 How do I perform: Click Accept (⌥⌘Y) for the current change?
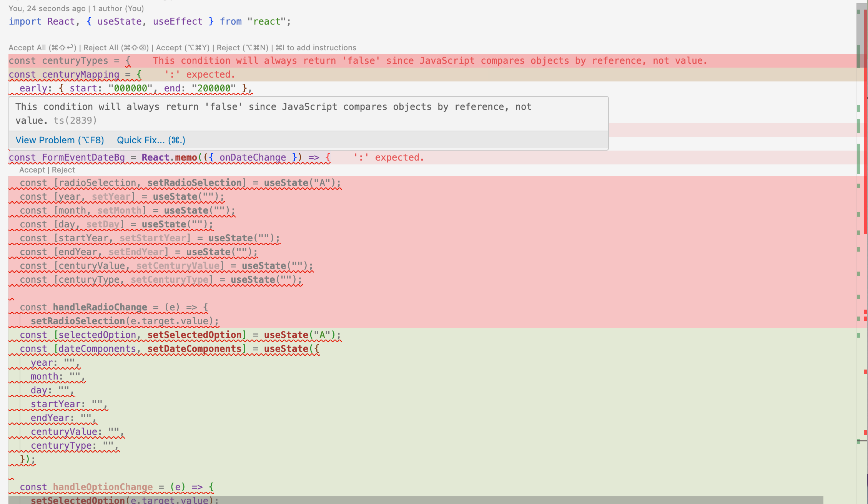pos(183,48)
